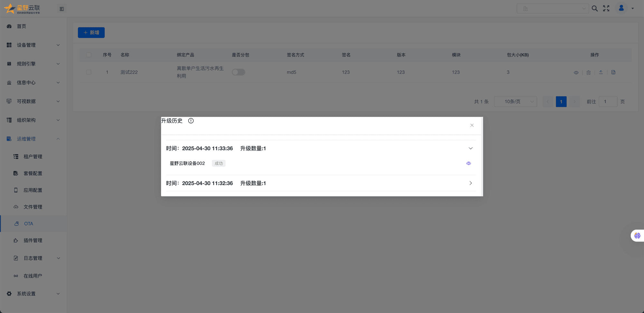Image resolution: width=644 pixels, height=313 pixels.
Task: Toggle fullscreen mode icon
Action: [x=606, y=9]
